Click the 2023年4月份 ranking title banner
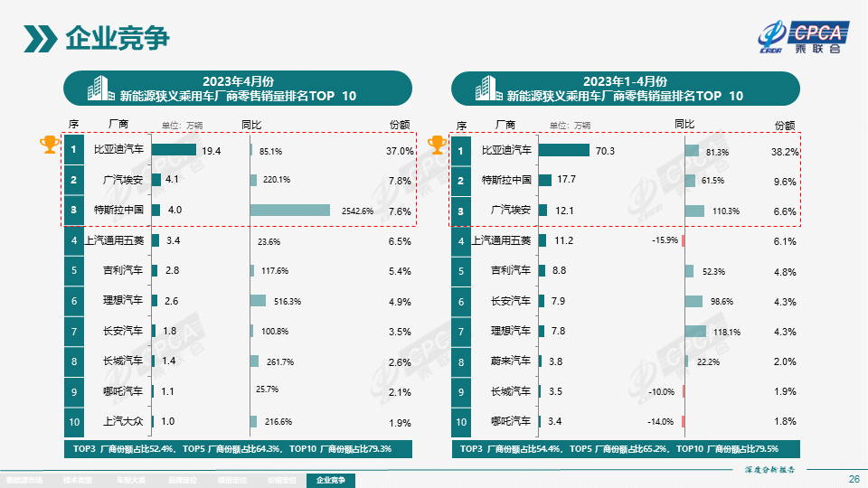Image resolution: width=868 pixels, height=488 pixels. (238, 89)
